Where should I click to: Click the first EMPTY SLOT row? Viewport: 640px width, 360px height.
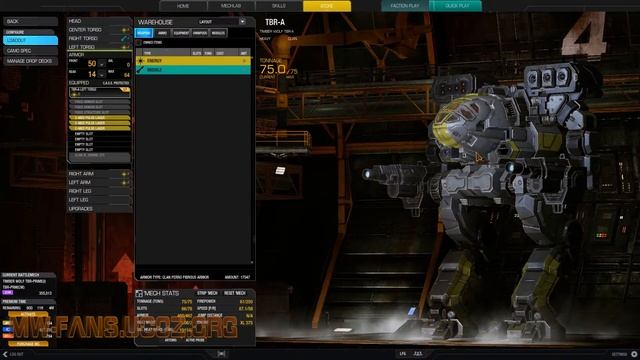click(x=100, y=134)
